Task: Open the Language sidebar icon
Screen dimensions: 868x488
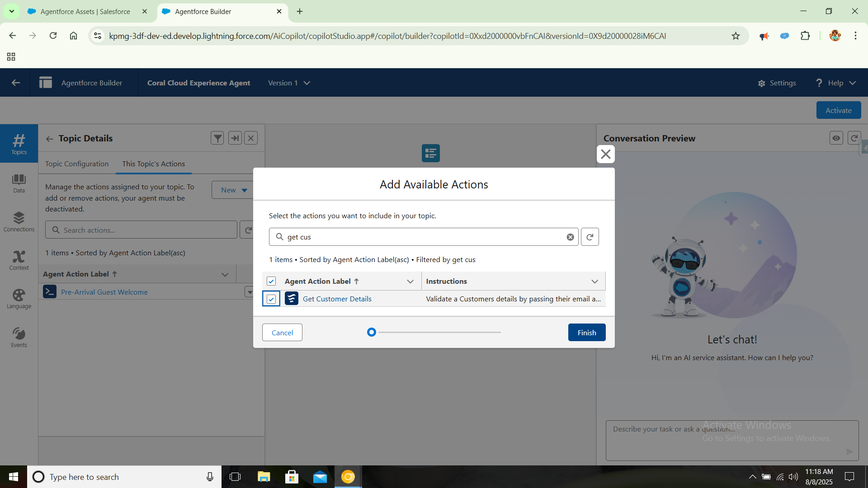Action: click(x=19, y=299)
